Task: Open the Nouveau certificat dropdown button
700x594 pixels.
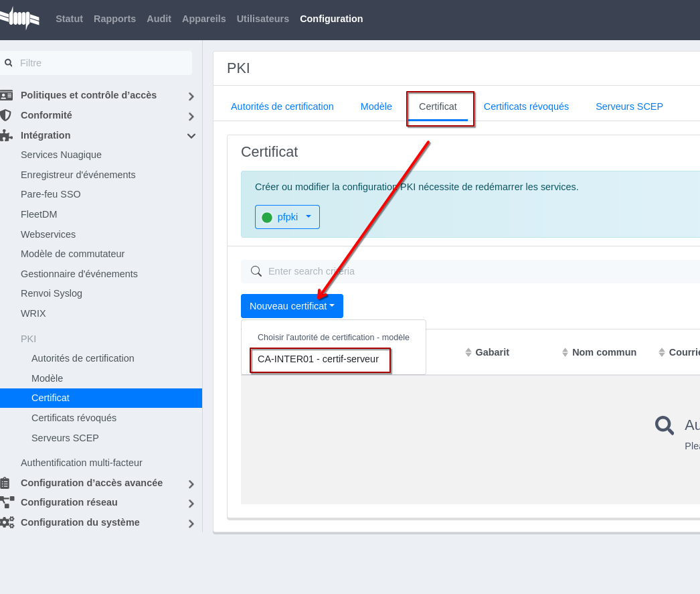Action: click(292, 306)
